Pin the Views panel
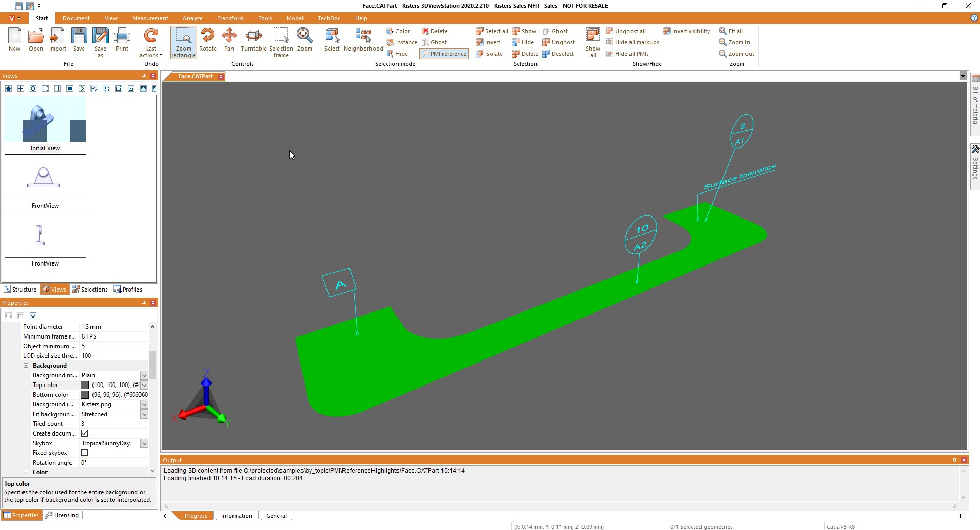Screen dimensions: 980x530 click(144, 76)
